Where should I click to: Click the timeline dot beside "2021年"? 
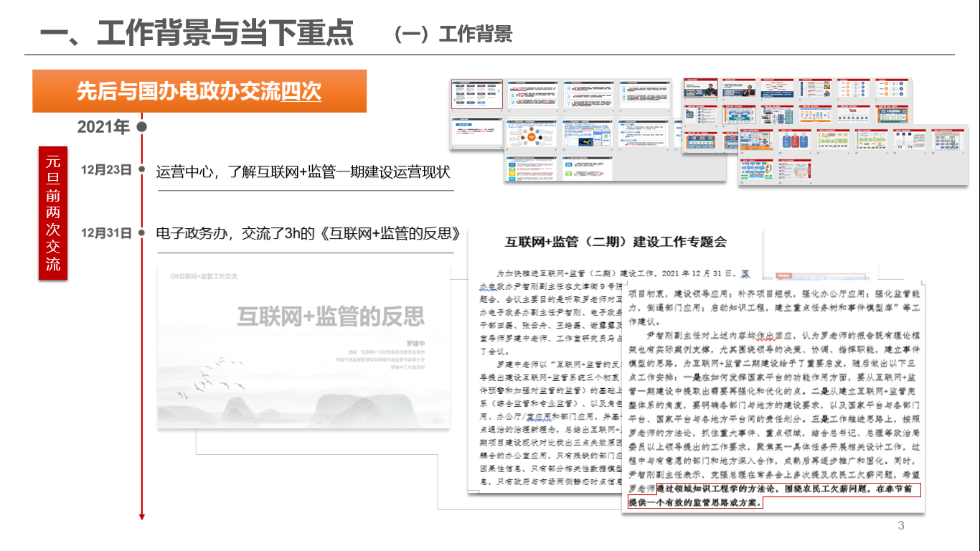142,127
